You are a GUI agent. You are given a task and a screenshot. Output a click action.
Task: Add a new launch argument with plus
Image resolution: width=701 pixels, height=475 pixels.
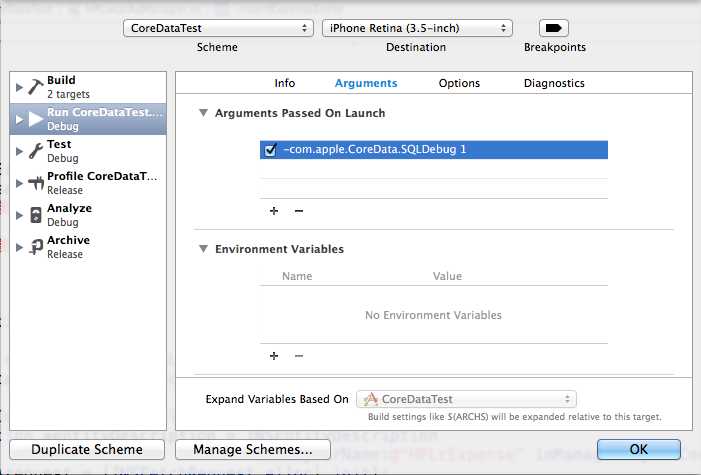pos(274,211)
